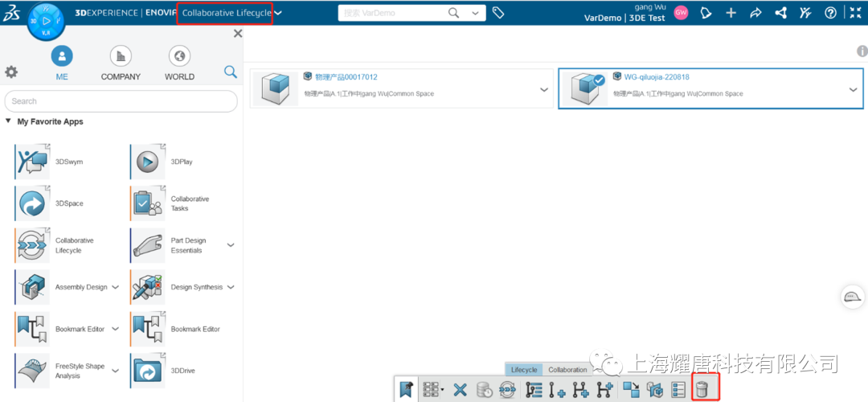868x402 pixels.
Task: Open the Collaborative Lifecycle app title menu
Action: pyautogui.click(x=231, y=13)
